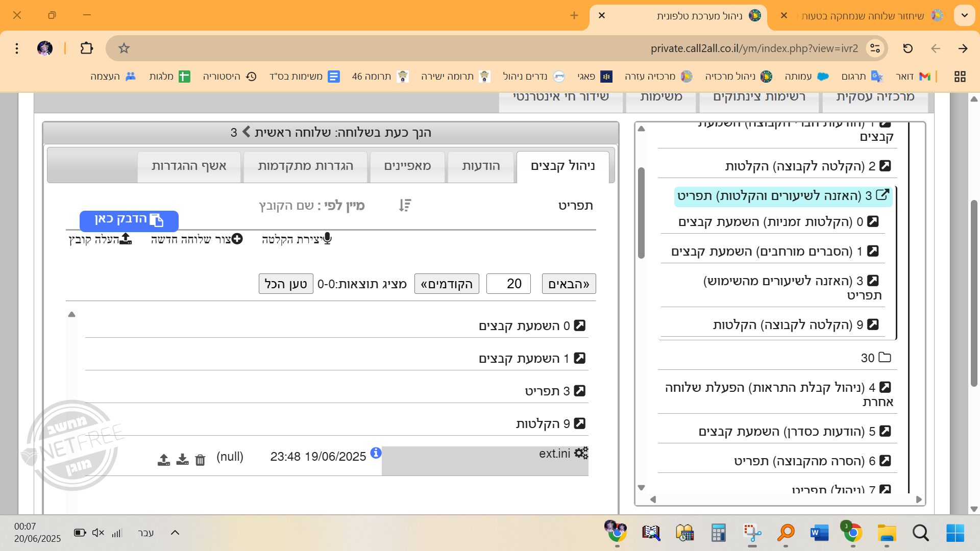The width and height of the screenshot is (980, 551).
Task: Download the ext.ini file
Action: (182, 460)
